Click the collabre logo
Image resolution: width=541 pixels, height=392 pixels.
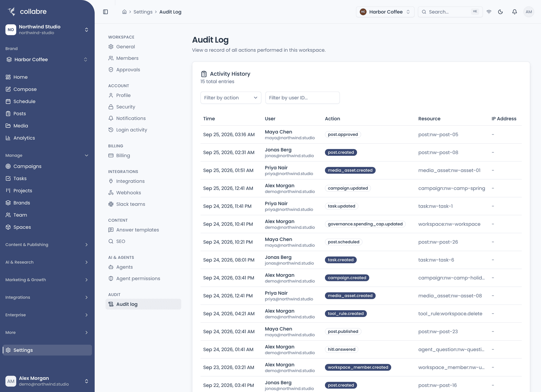pos(27,11)
